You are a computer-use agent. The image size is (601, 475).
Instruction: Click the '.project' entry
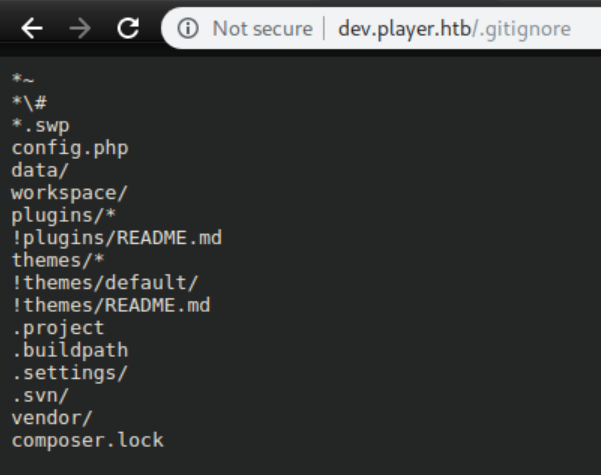(58, 327)
